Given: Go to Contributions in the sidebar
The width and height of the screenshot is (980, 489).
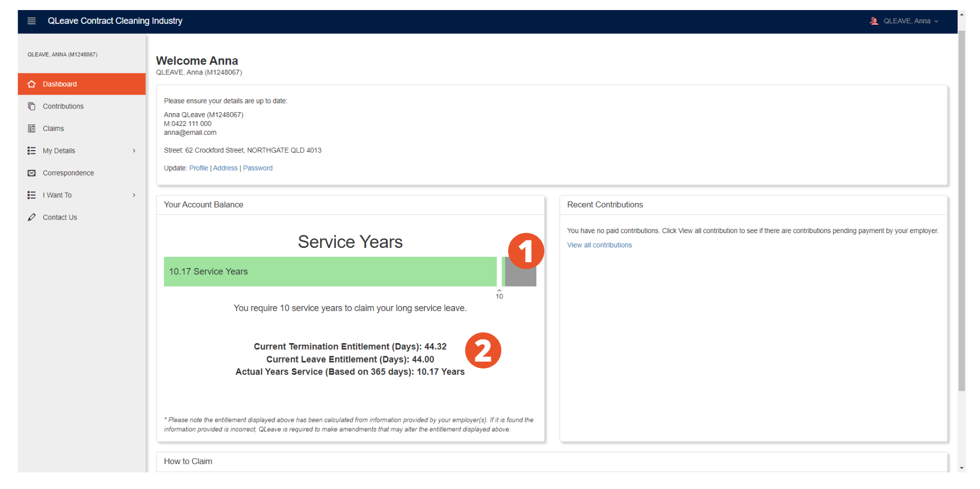Looking at the screenshot, I should (x=82, y=106).
